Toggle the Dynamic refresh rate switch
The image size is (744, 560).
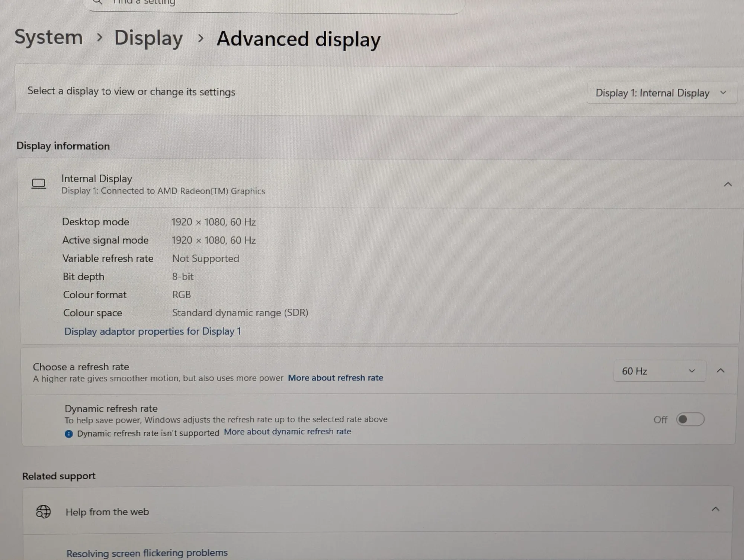(690, 419)
